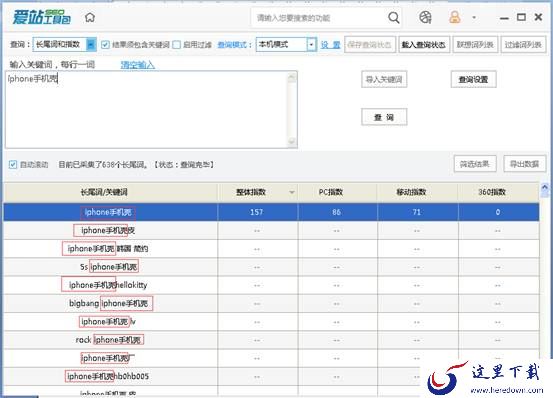
Task: Click the 载入查询状态 button
Action: pos(424,44)
